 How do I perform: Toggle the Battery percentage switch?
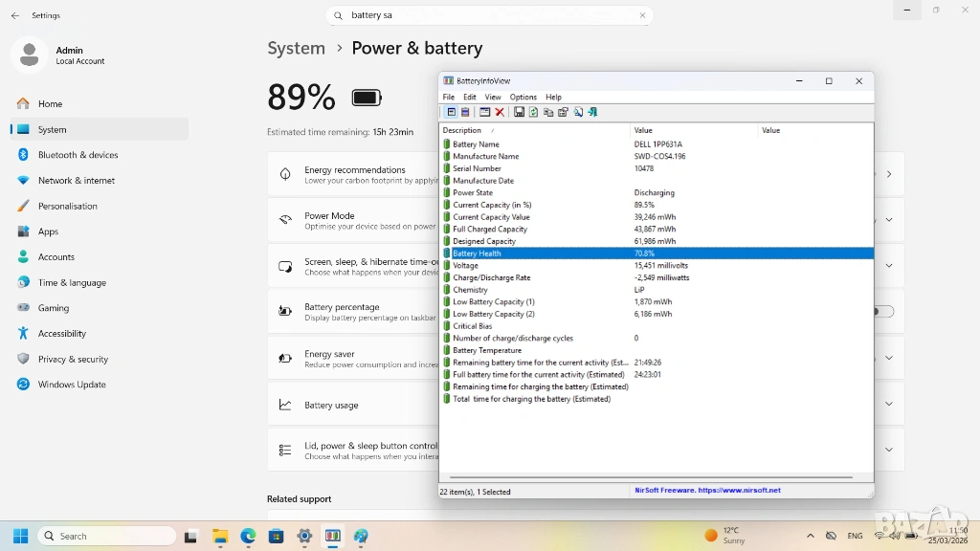pos(882,312)
